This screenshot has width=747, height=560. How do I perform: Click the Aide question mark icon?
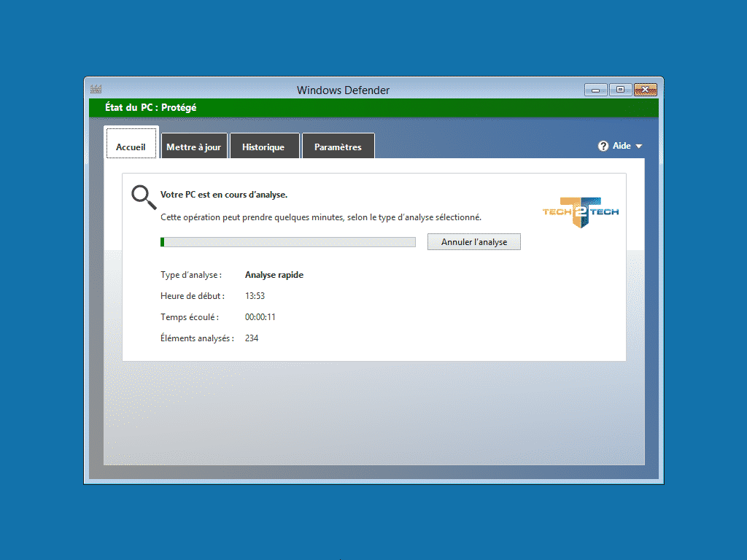click(x=603, y=146)
